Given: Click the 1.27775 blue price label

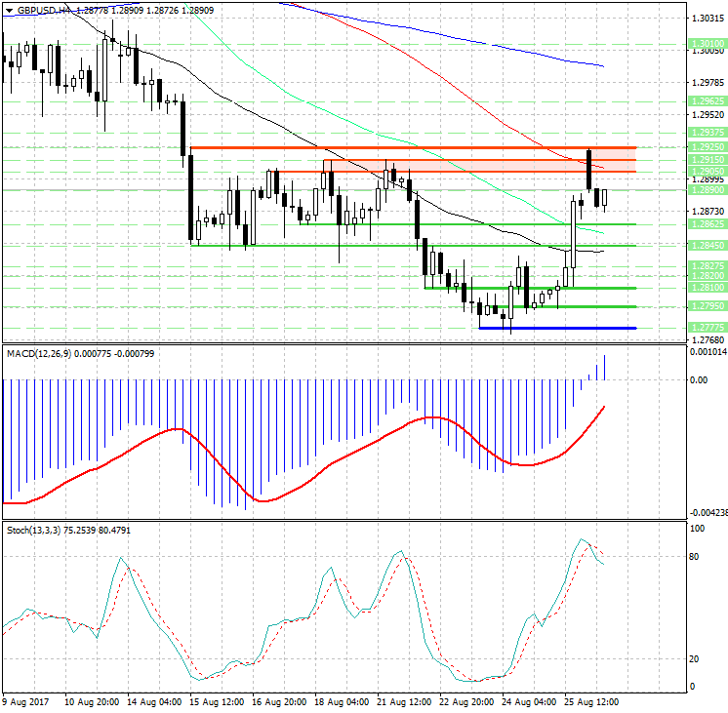Looking at the screenshot, I should 705,328.
